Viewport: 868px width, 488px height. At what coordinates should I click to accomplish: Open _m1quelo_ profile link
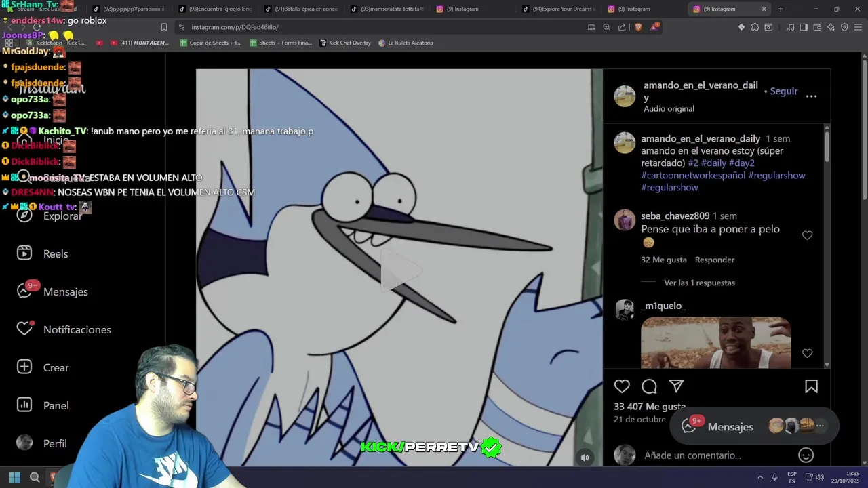tap(663, 306)
